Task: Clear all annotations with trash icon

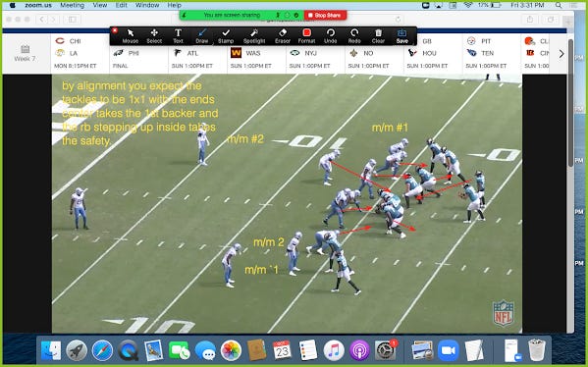Action: (x=378, y=36)
